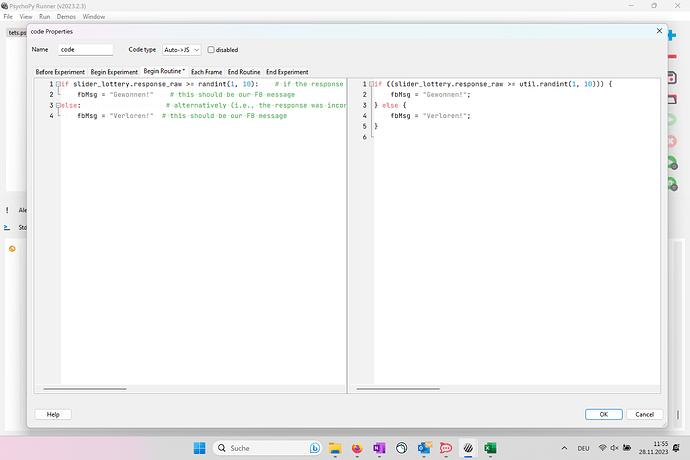Image resolution: width=690 pixels, height=460 pixels.
Task: Click the PsychoPy taskbar icon
Action: click(468, 448)
